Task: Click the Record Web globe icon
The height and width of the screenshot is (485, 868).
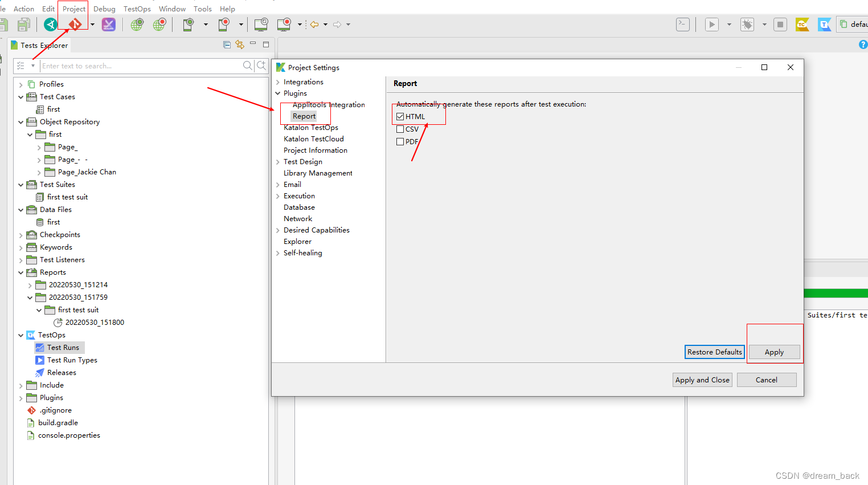Action: tap(159, 25)
